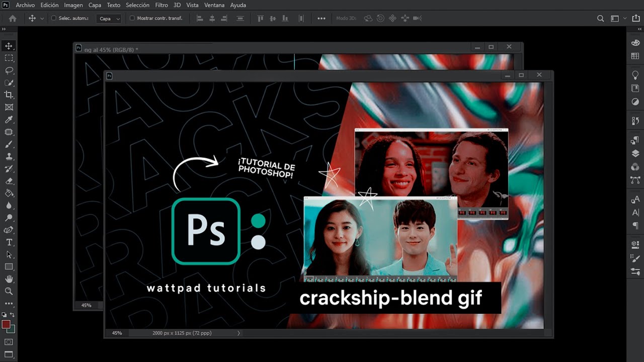The image size is (644, 362).
Task: Change screen mode via bottom toolbar icon
Action: coord(9,354)
